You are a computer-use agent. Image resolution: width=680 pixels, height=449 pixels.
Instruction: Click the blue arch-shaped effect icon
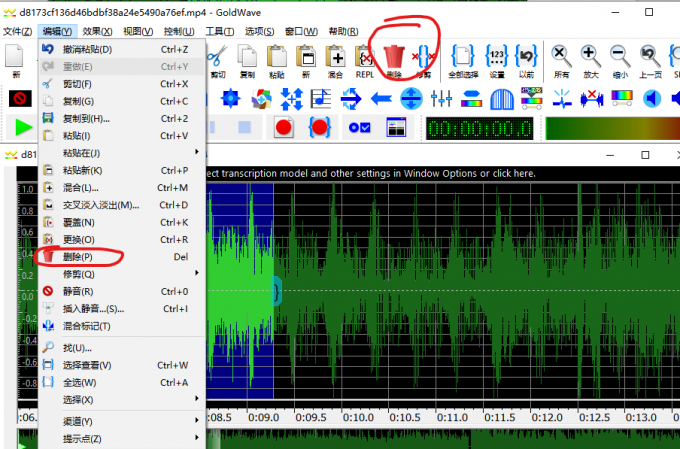502,98
